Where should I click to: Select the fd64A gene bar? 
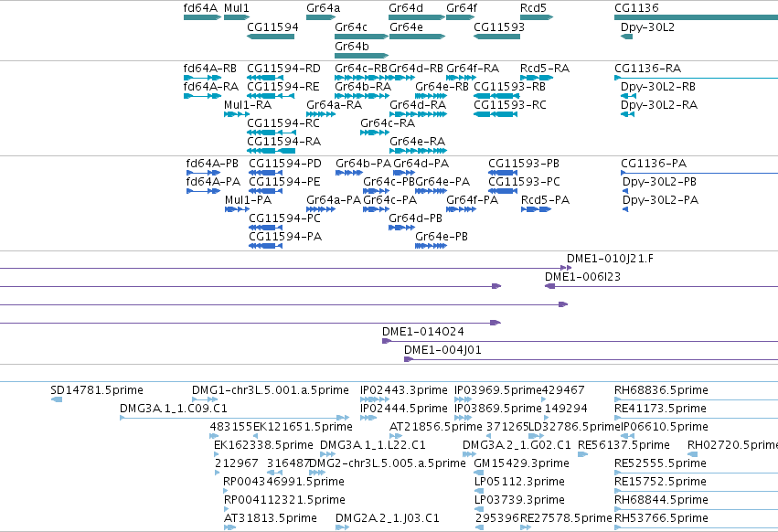coord(202,17)
